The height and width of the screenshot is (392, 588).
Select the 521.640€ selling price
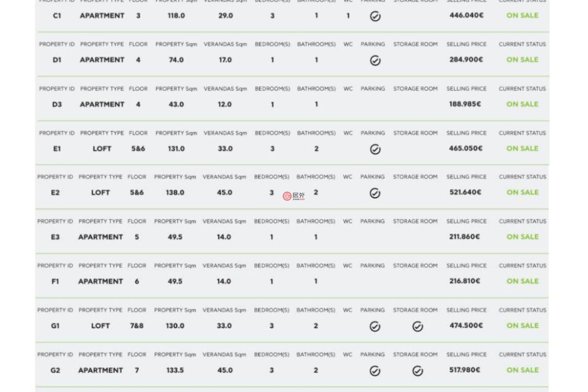pos(465,192)
